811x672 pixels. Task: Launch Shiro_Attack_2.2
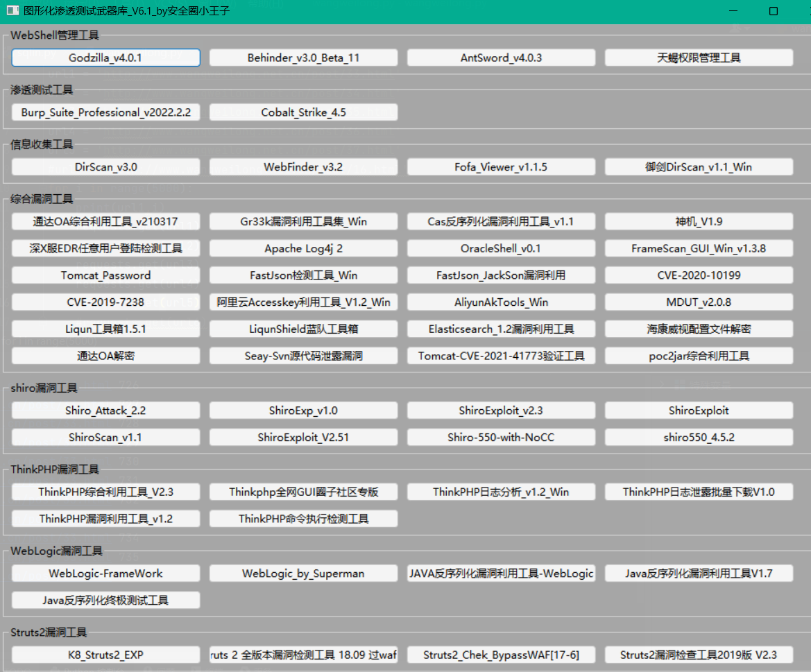click(x=105, y=411)
